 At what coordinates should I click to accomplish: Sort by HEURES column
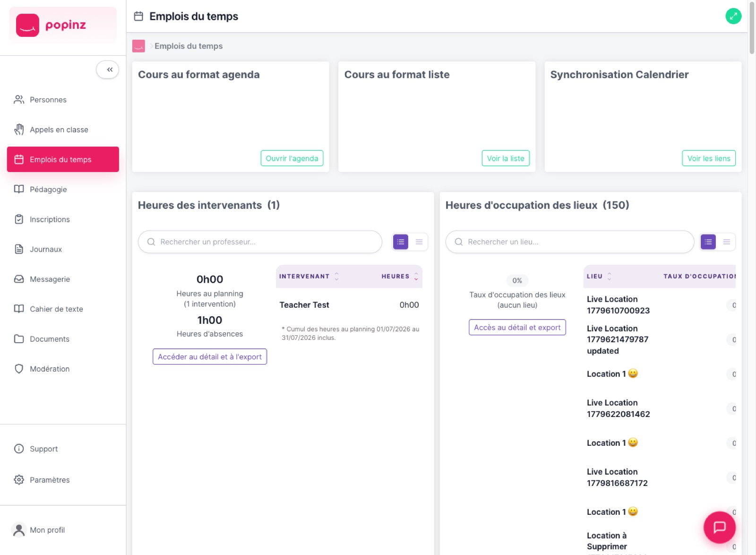coord(400,276)
